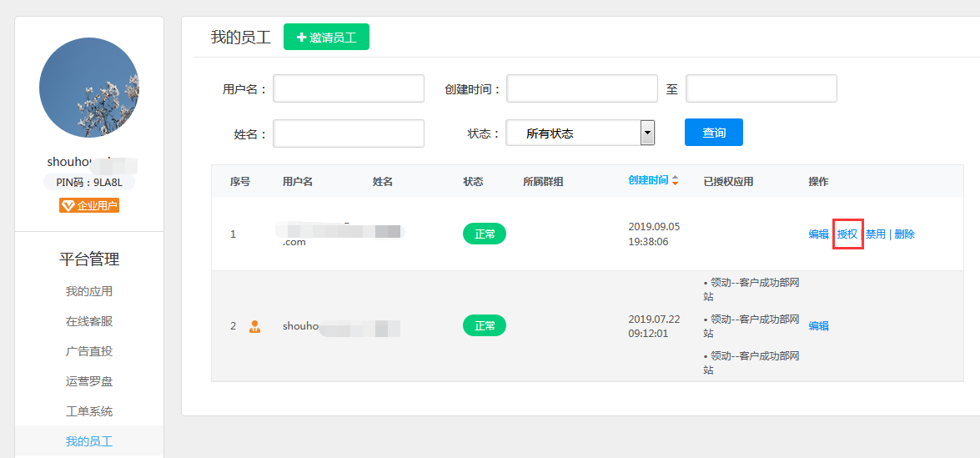Focus the name (姓名) input field
Screen dimensions: 980x458
(349, 133)
